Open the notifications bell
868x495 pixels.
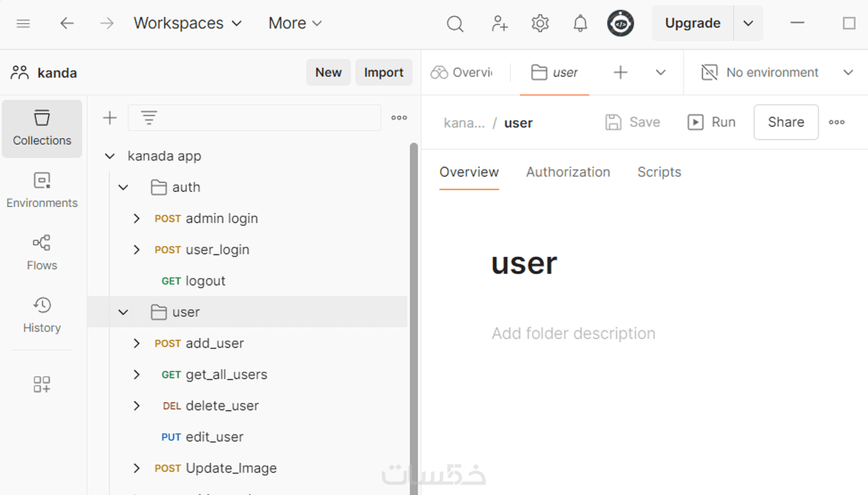(580, 23)
